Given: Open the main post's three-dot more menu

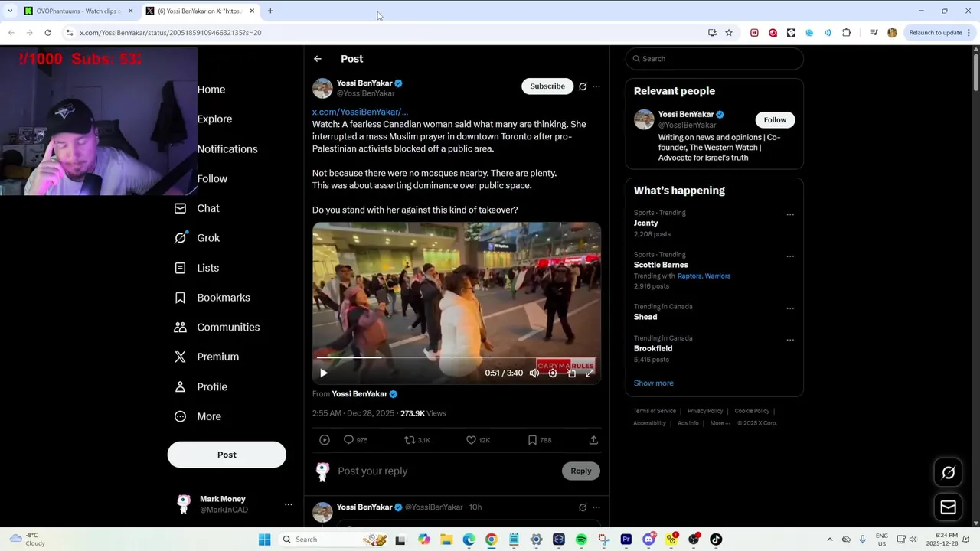Looking at the screenshot, I should [x=596, y=86].
